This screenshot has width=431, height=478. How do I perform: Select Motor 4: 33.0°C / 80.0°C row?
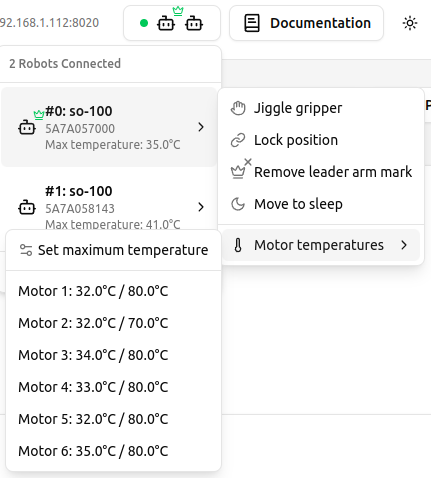pos(114,387)
